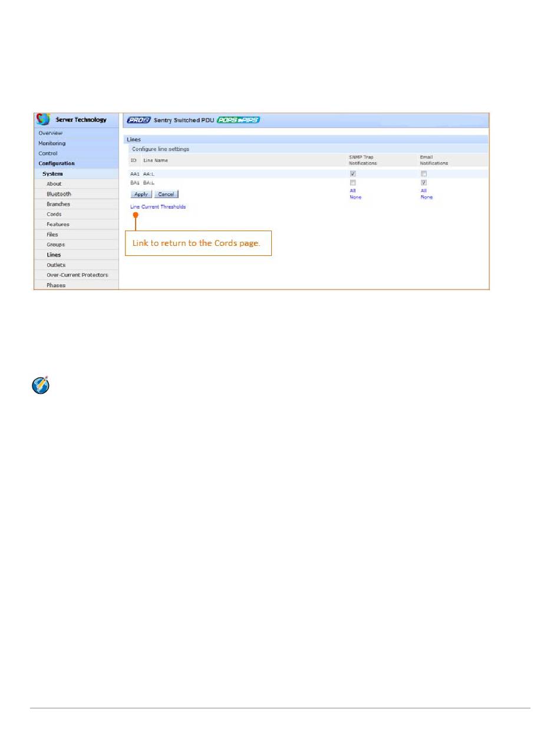This screenshot has height=736, width=560.
Task: Click the Sentry Switched PDU title
Action: [183, 120]
